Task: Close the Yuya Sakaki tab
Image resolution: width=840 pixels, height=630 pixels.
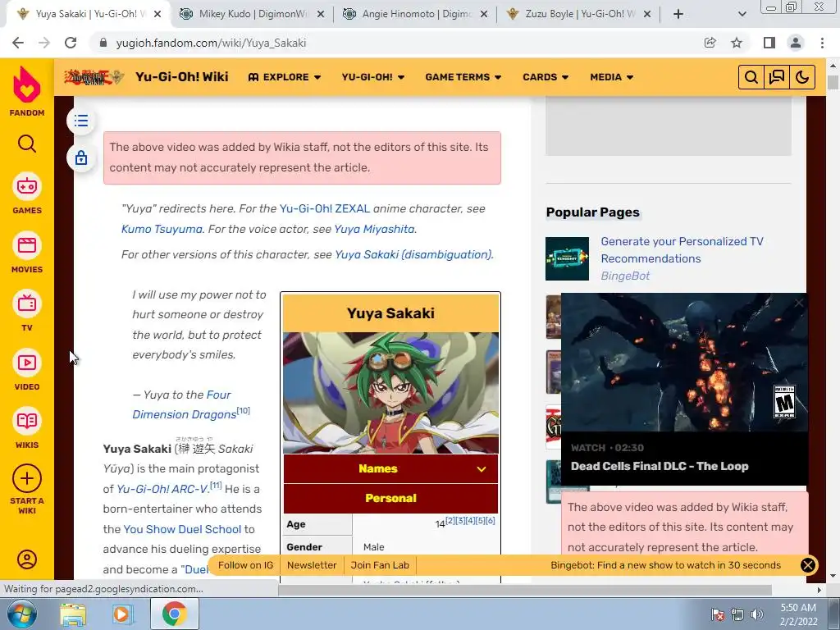Action: point(157,15)
